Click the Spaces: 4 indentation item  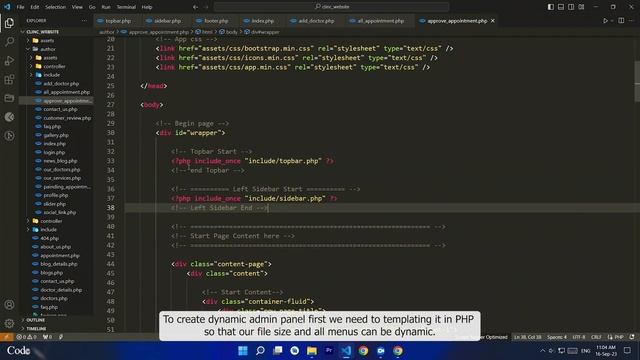557,337
